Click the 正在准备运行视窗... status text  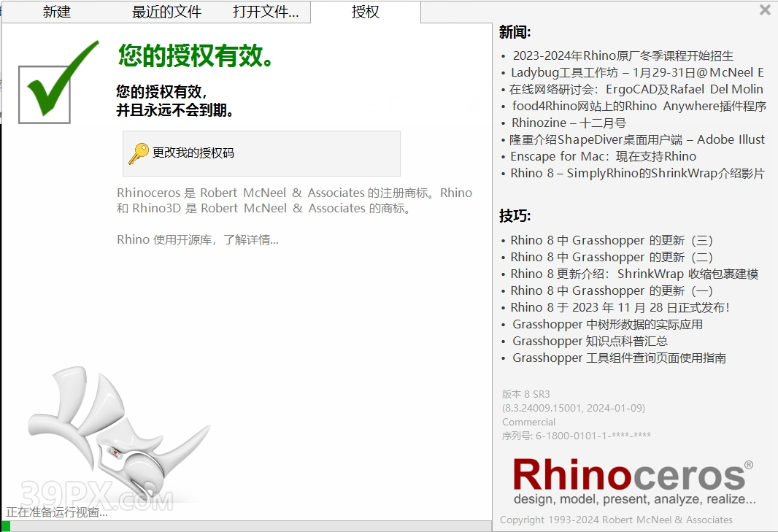[x=57, y=512]
